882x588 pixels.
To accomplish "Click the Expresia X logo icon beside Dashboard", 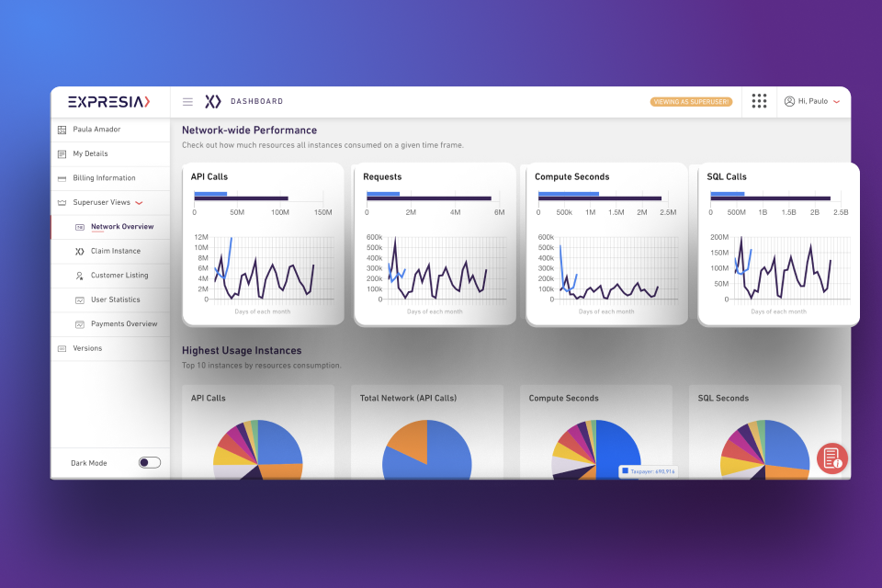I will click(212, 101).
